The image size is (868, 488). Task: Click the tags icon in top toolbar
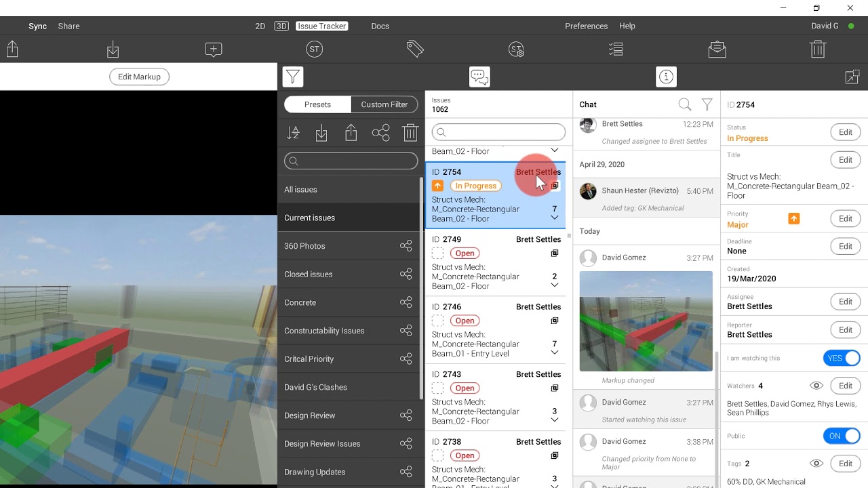(415, 49)
